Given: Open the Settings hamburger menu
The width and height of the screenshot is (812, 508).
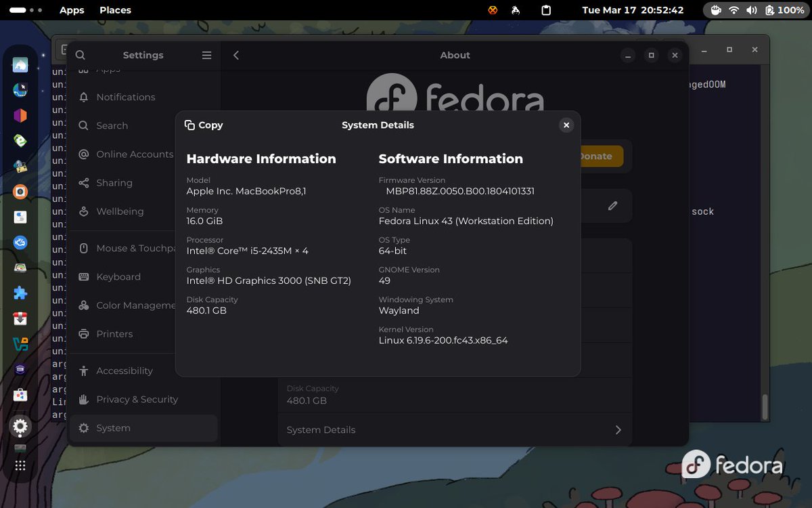Looking at the screenshot, I should coord(206,56).
